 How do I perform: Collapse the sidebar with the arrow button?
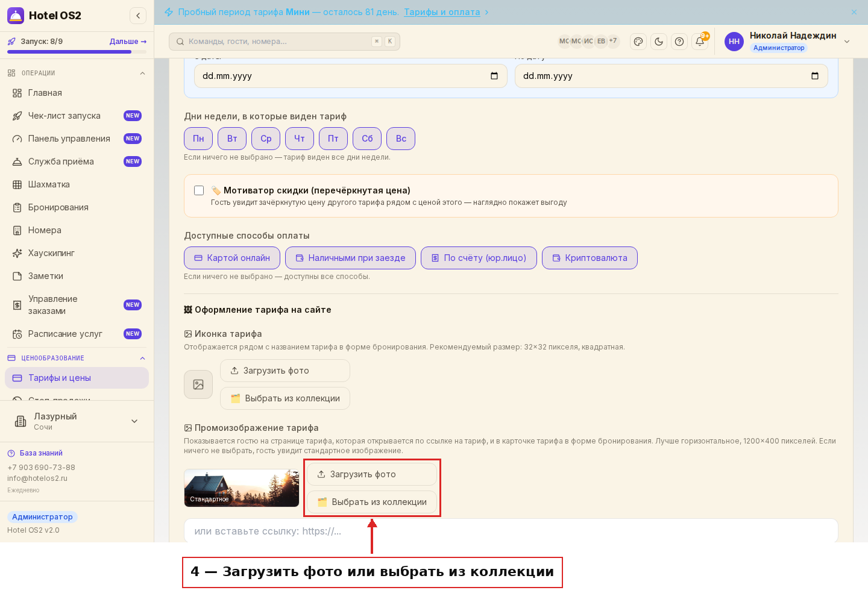coord(138,16)
